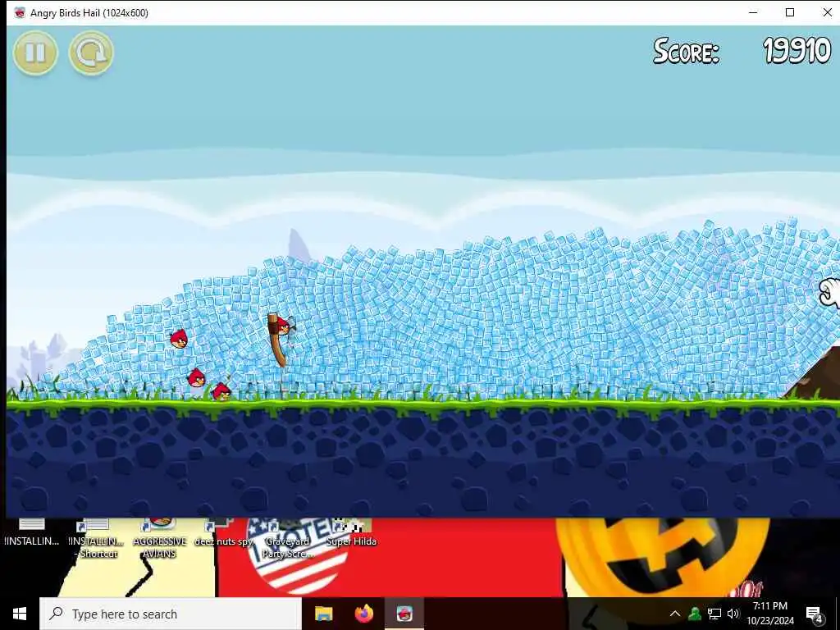Select the Angry Birds taskbar icon

point(404,614)
